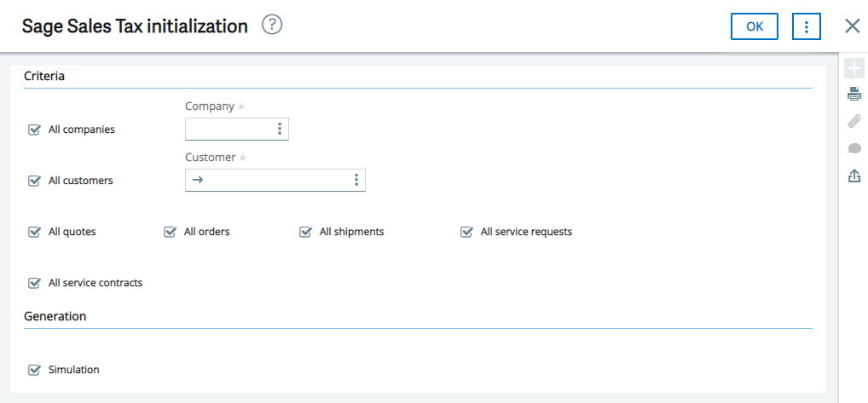The width and height of the screenshot is (868, 403).
Task: Uncheck the All companies checkbox
Action: (34, 130)
